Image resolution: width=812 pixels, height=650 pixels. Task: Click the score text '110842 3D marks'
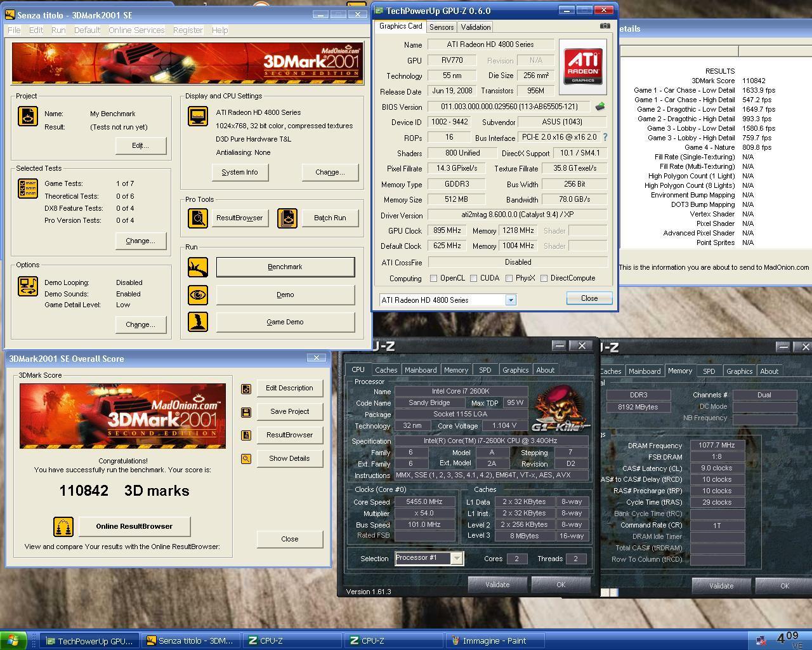(x=124, y=491)
